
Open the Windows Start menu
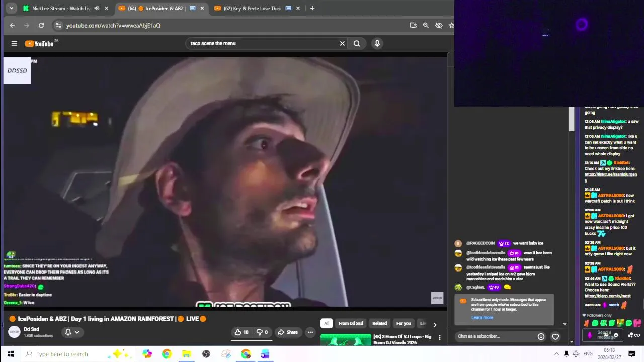click(10, 354)
